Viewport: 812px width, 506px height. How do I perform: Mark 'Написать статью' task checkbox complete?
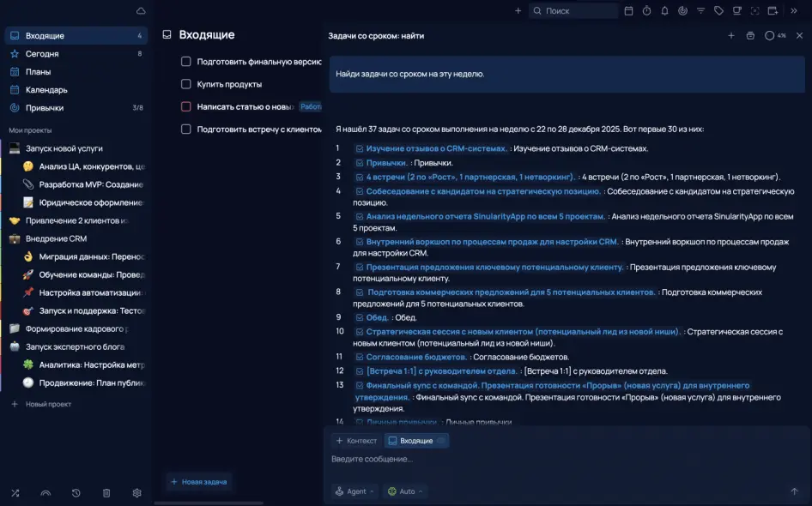tap(185, 106)
